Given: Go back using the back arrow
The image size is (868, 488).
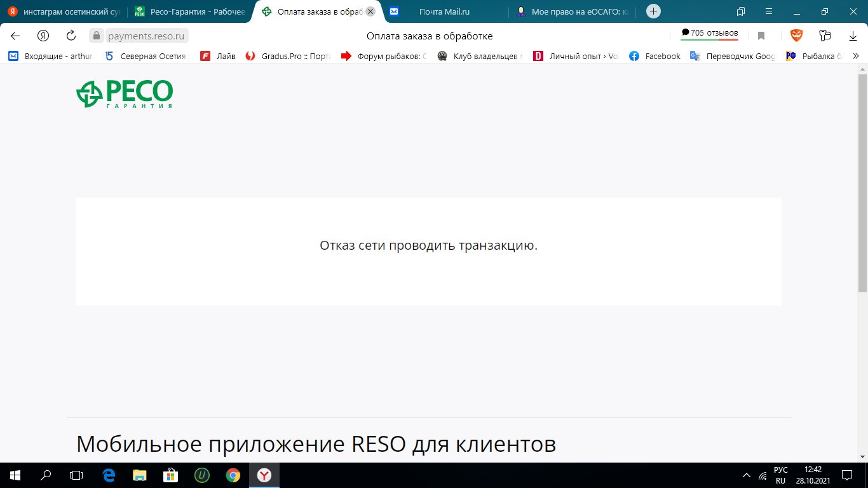Looking at the screenshot, I should pos(15,36).
